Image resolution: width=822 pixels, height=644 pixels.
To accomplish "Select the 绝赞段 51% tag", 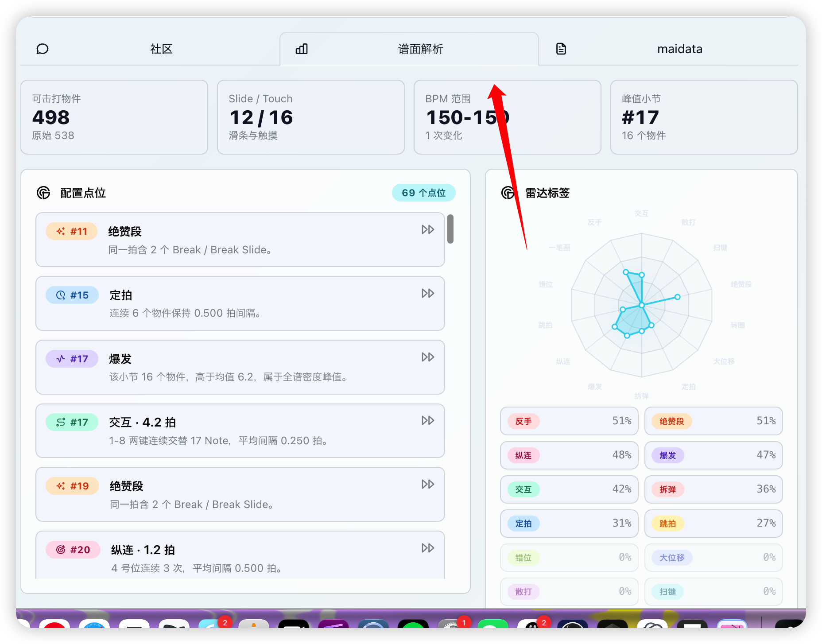I will coord(713,421).
